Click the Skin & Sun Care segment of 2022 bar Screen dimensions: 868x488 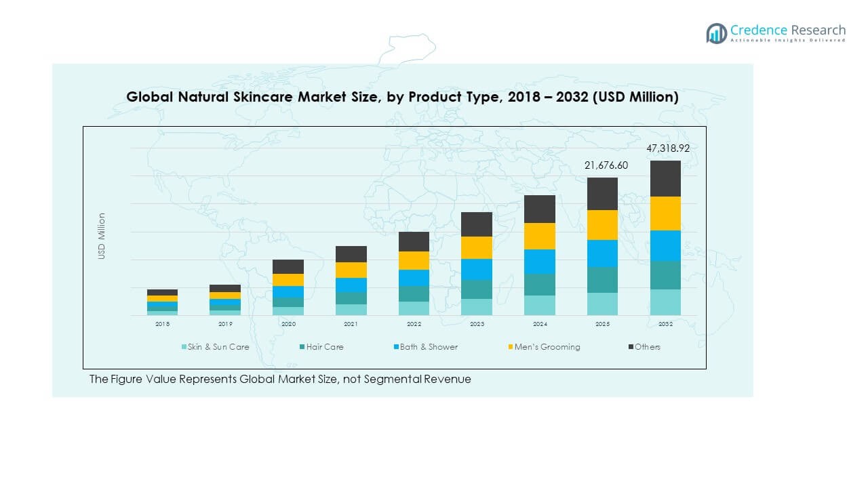(414, 308)
